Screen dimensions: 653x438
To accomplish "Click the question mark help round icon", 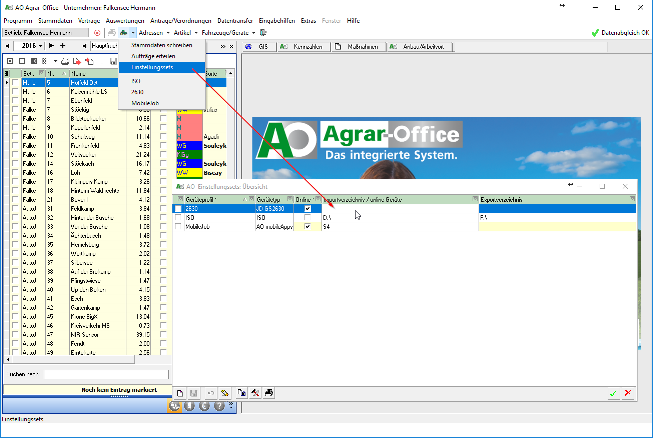I will [219, 406].
